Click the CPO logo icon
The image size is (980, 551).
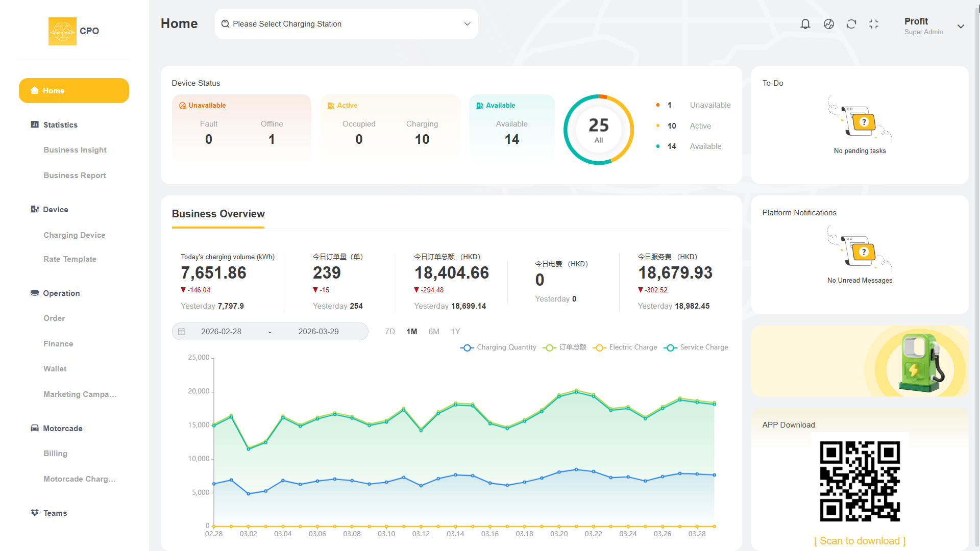(62, 31)
